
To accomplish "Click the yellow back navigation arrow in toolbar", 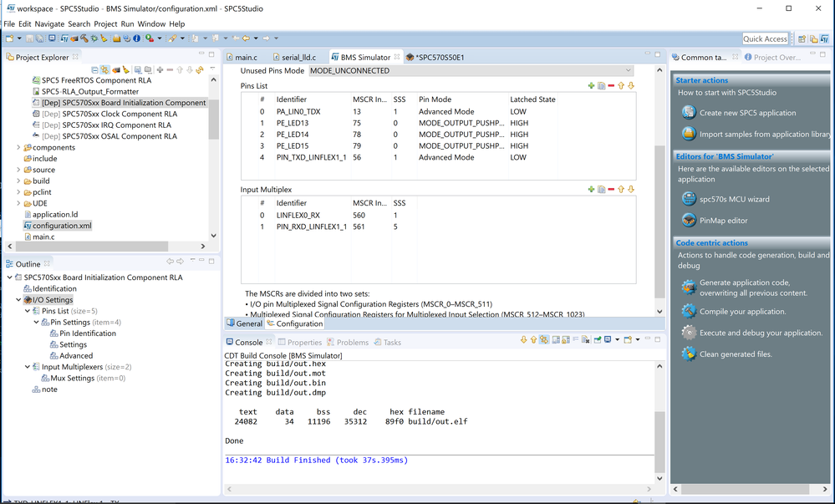I will click(x=246, y=38).
